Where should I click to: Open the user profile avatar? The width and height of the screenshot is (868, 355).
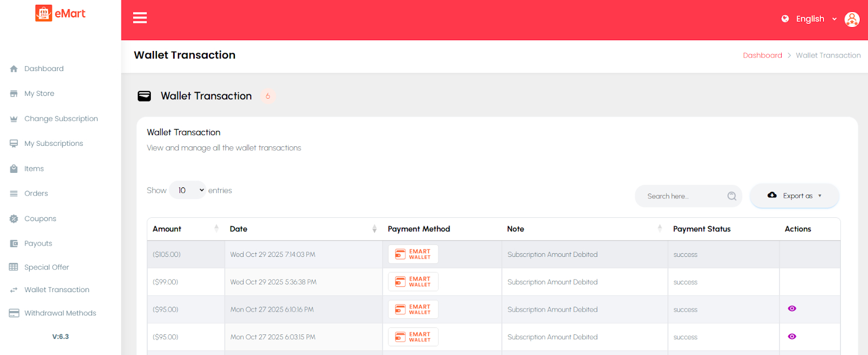852,19
